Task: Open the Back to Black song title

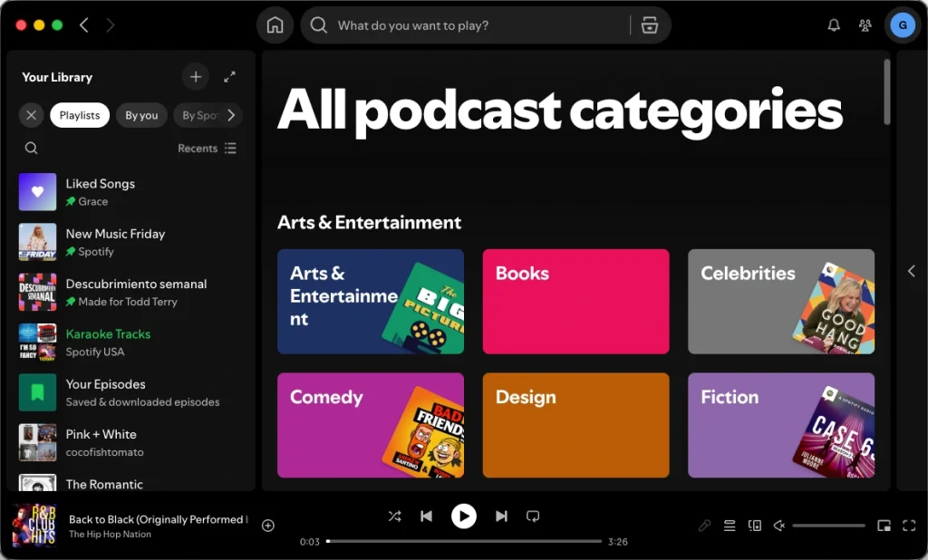Action: [158, 519]
